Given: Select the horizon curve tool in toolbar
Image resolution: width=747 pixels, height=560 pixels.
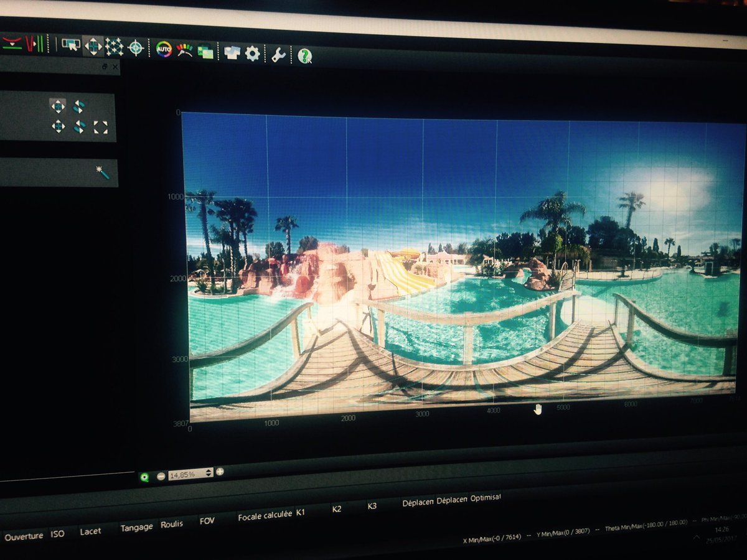Looking at the screenshot, I should [x=11, y=43].
